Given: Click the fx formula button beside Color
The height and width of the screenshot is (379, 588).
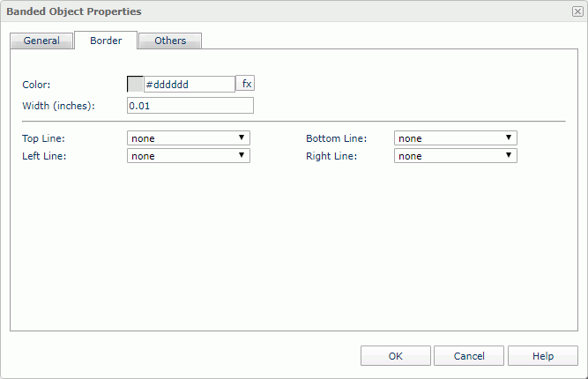Looking at the screenshot, I should (x=246, y=84).
